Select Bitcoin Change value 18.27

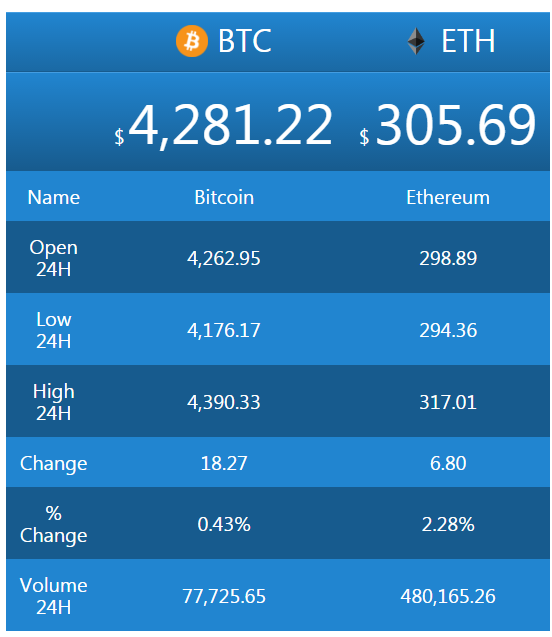coord(224,463)
